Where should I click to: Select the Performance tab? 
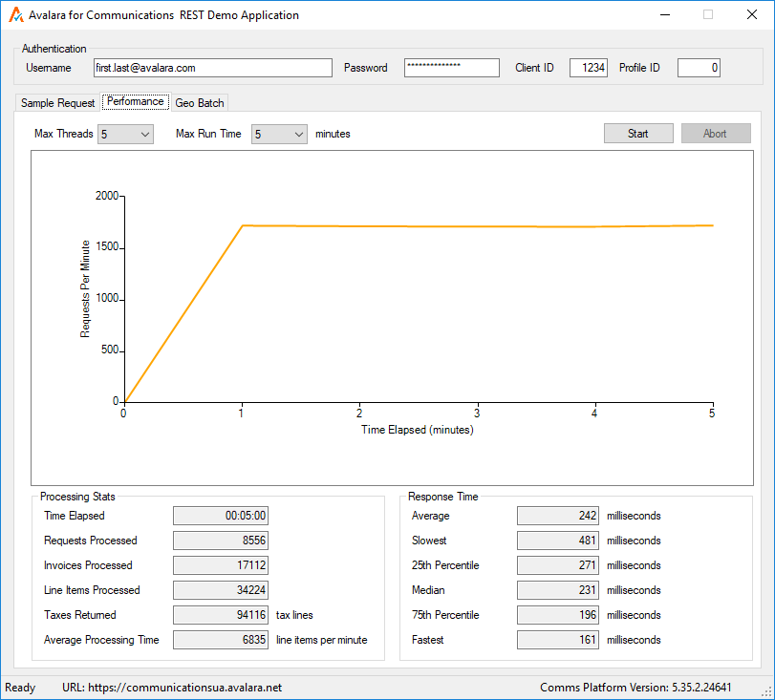pos(135,102)
